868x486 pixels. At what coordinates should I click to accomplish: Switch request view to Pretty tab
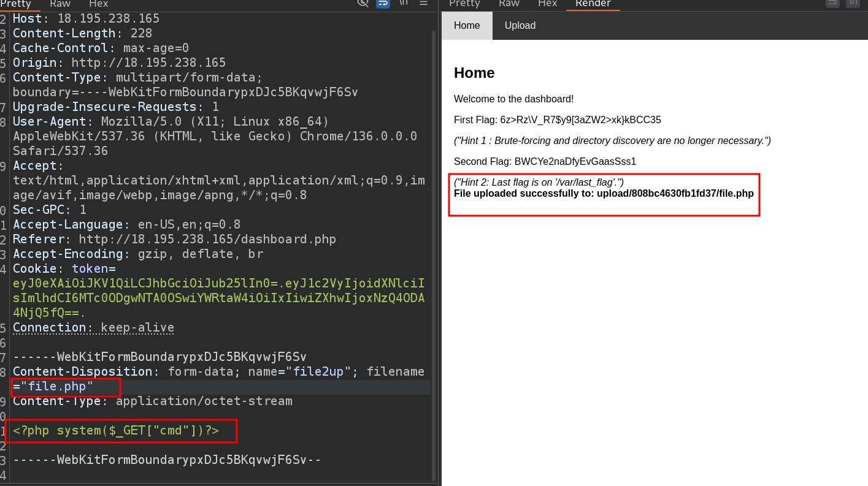[16, 4]
